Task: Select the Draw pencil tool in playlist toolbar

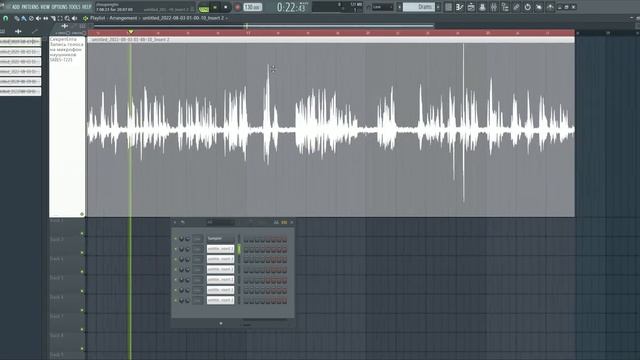Action: (x=17, y=18)
